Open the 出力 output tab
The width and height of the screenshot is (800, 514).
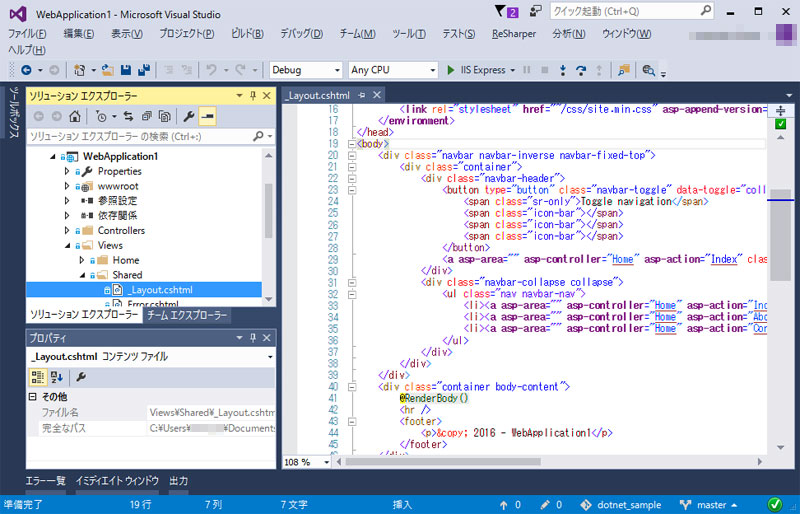(179, 481)
